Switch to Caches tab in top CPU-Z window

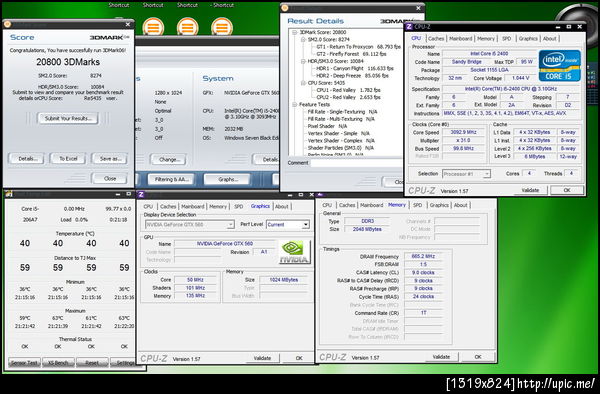[436, 39]
